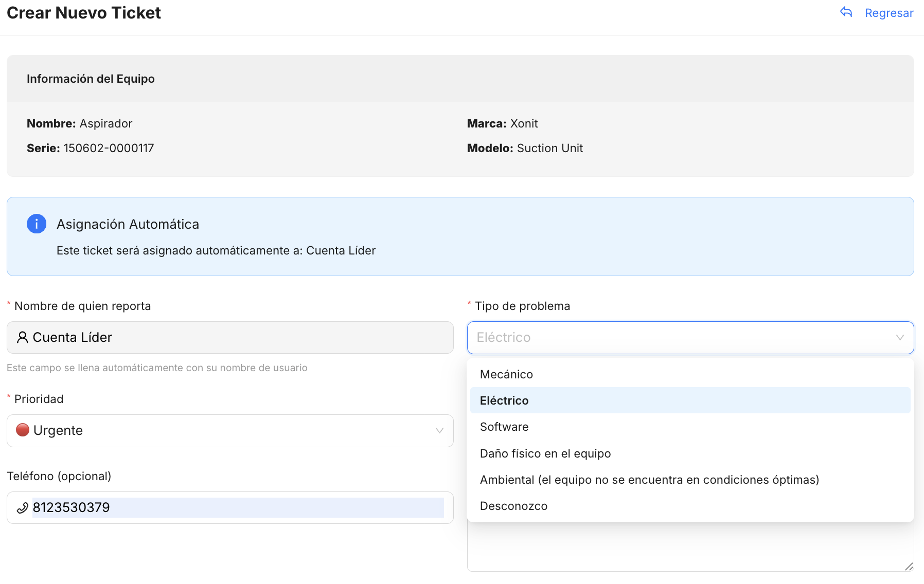Collapse the Tipo de problema dropdown arrow

pos(900,338)
